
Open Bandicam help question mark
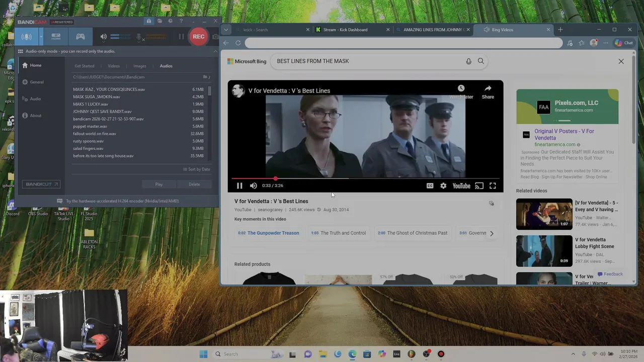(x=181, y=21)
